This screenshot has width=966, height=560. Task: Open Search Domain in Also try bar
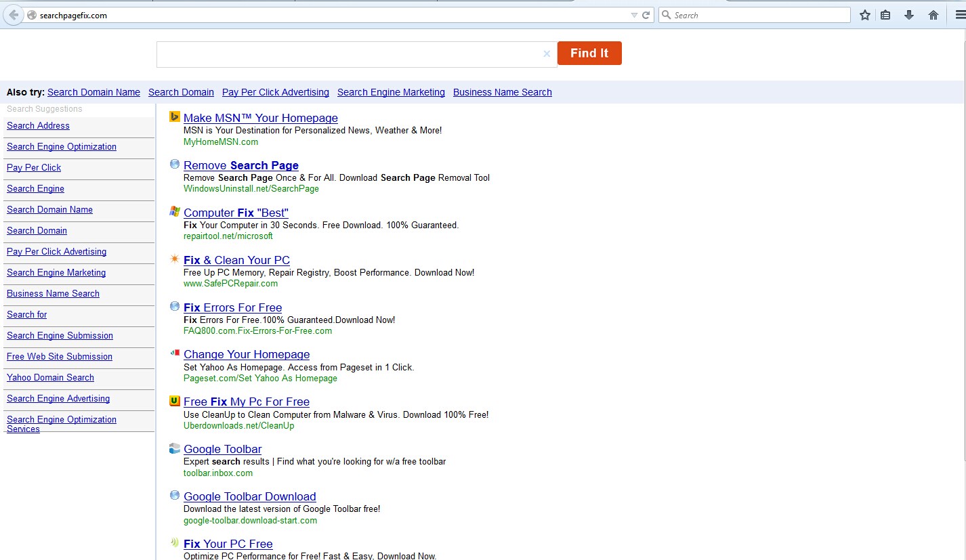(x=181, y=92)
